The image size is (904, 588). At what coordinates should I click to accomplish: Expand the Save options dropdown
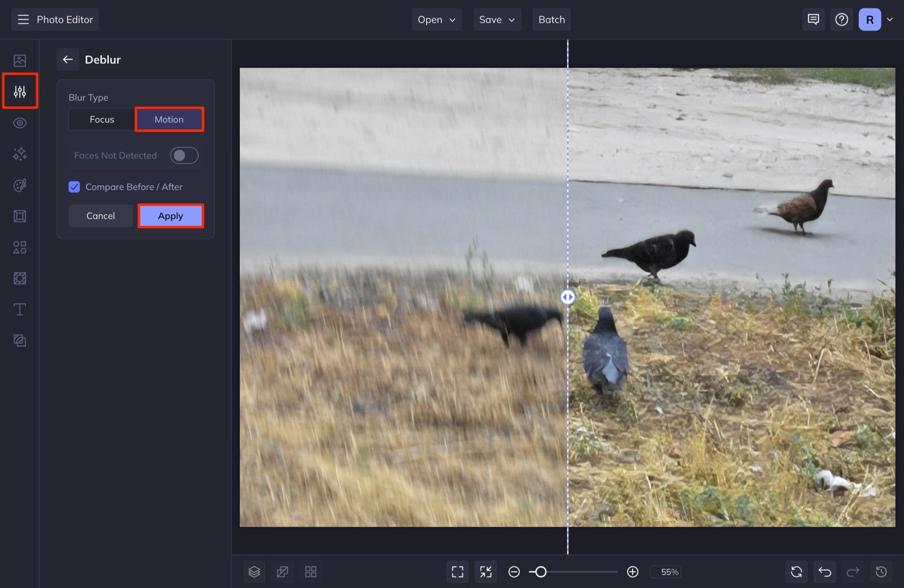[x=497, y=19]
